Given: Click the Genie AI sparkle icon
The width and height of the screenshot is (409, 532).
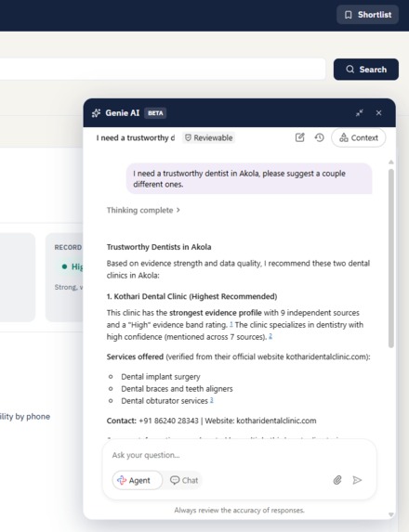Looking at the screenshot, I should tap(96, 113).
